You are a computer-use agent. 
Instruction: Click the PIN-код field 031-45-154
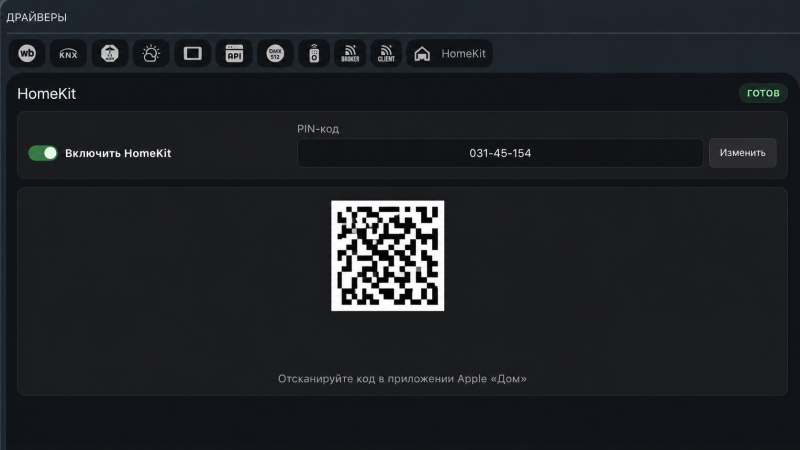click(x=500, y=153)
